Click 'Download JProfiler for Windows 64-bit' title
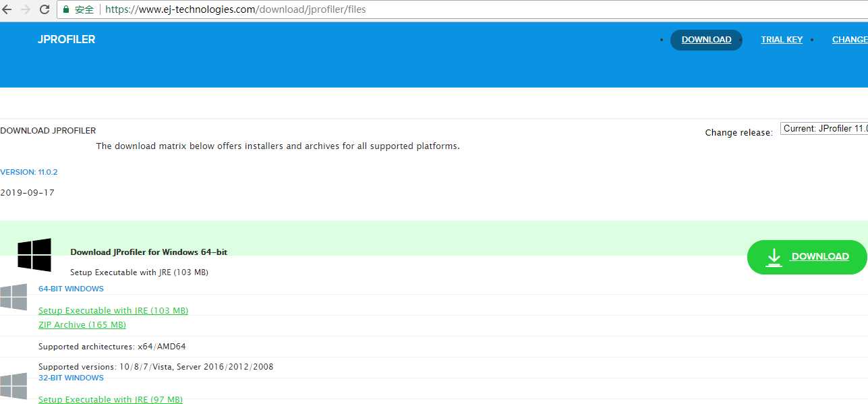This screenshot has height=404, width=868. pos(148,252)
